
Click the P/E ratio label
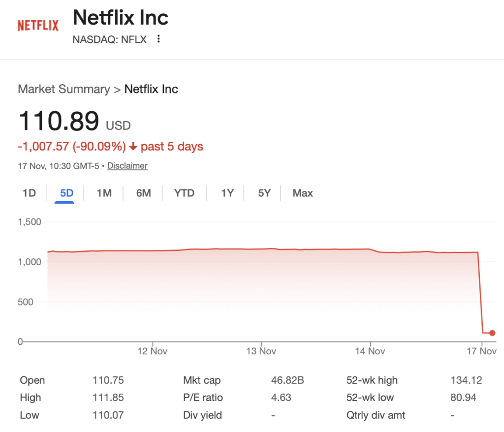tap(203, 398)
